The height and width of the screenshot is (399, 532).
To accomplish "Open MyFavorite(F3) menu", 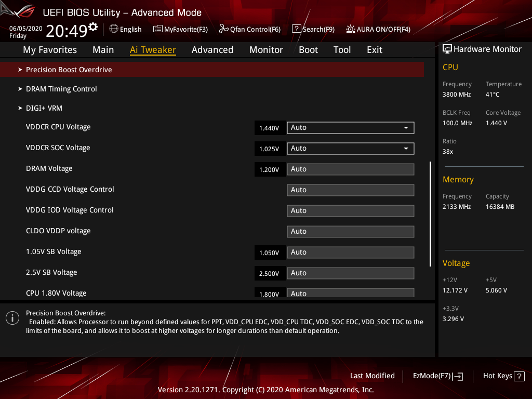I will [x=180, y=29].
